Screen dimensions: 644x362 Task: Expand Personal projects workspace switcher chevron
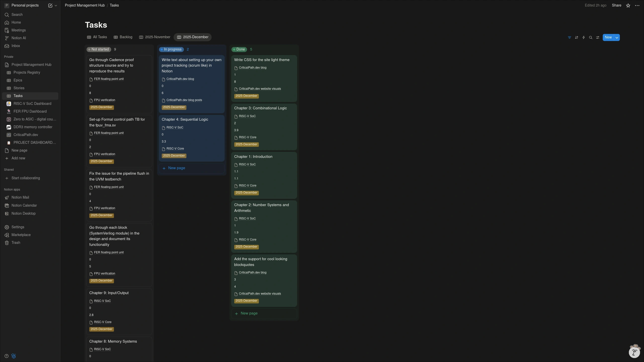(x=56, y=6)
